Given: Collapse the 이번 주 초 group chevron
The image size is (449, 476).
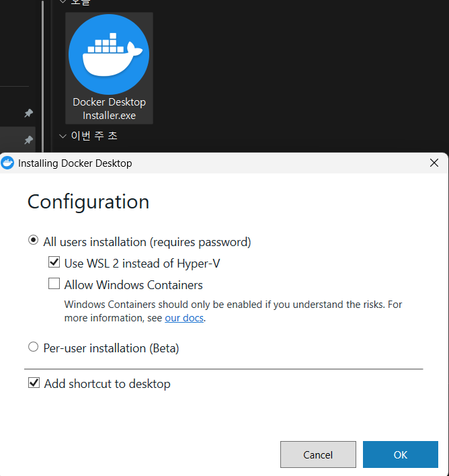Looking at the screenshot, I should tap(63, 136).
